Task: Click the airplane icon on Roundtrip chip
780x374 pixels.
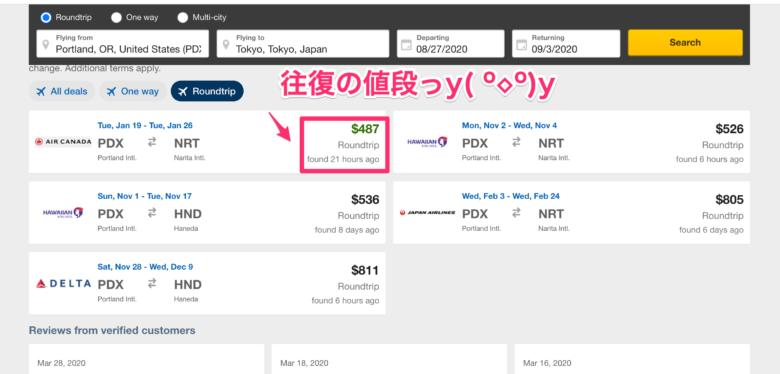Action: pyautogui.click(x=183, y=92)
